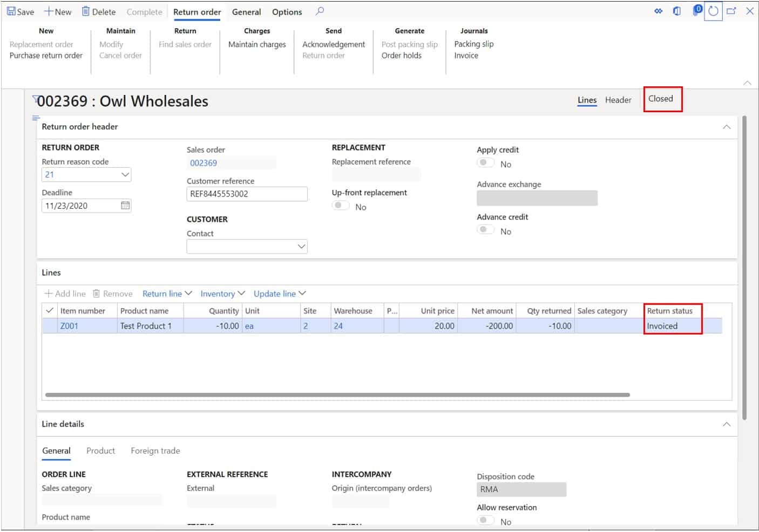
Task: Click the Refresh icon in the top-right
Action: (713, 11)
